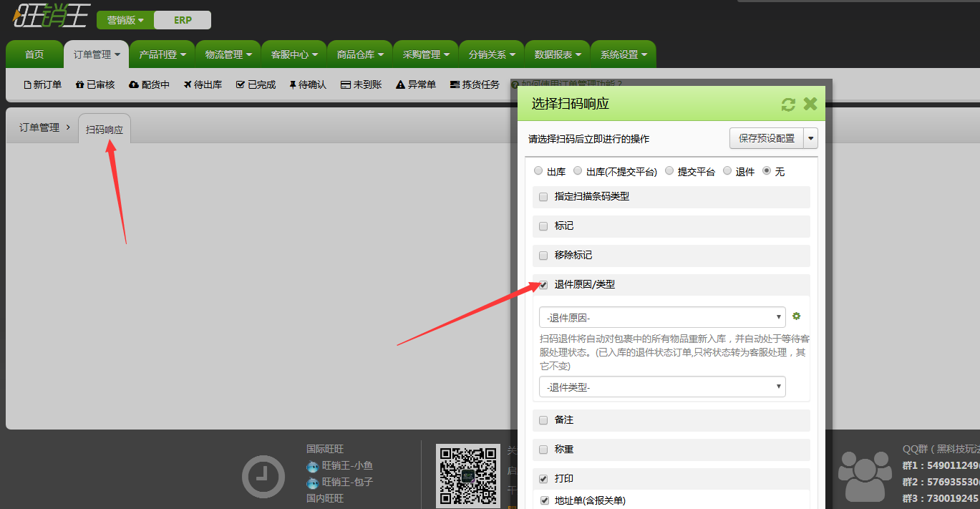Enable the 备注 checkbox

543,420
